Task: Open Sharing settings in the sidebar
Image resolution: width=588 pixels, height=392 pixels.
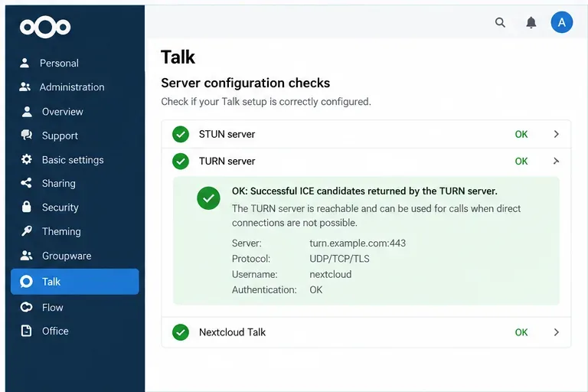Action: click(x=58, y=184)
